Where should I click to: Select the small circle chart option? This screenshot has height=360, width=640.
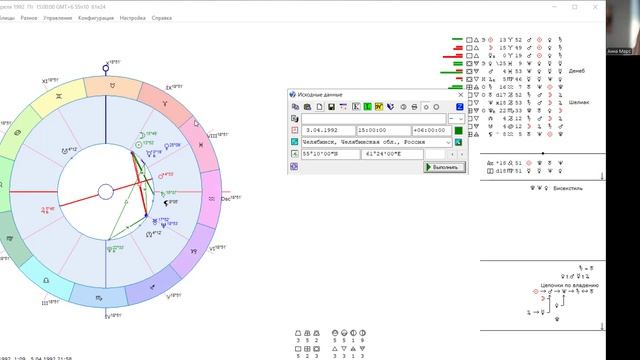pos(426,107)
